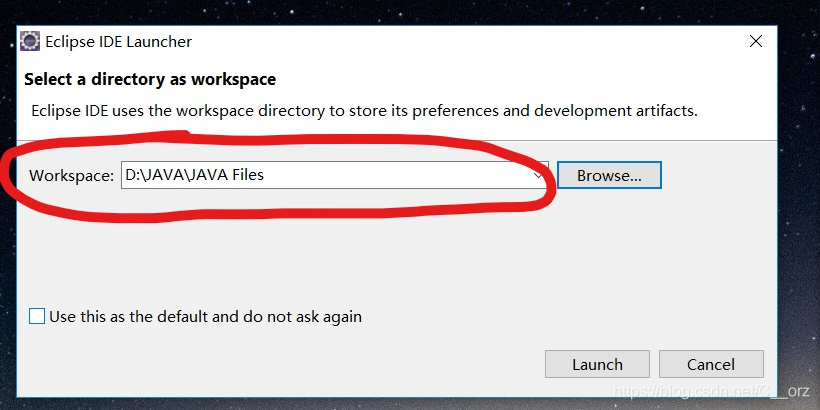Viewport: 820px width, 410px height.
Task: Click the blog.csdn.net watermark link
Action: [712, 391]
